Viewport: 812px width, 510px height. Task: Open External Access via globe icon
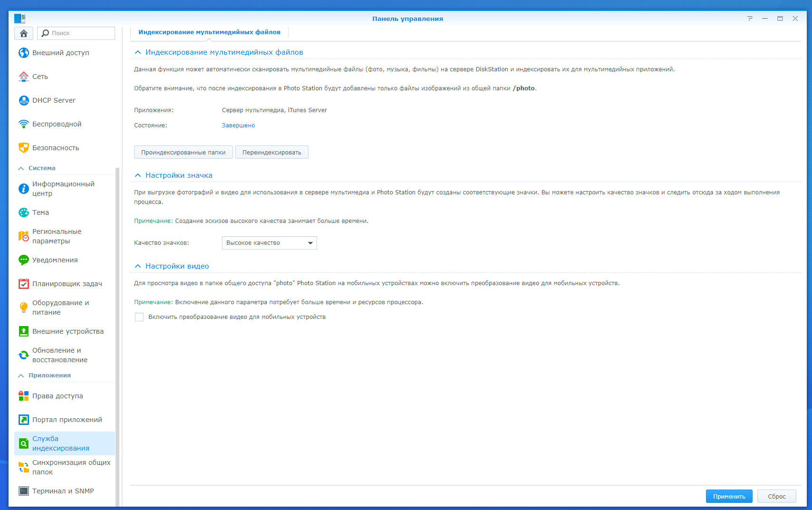[24, 53]
